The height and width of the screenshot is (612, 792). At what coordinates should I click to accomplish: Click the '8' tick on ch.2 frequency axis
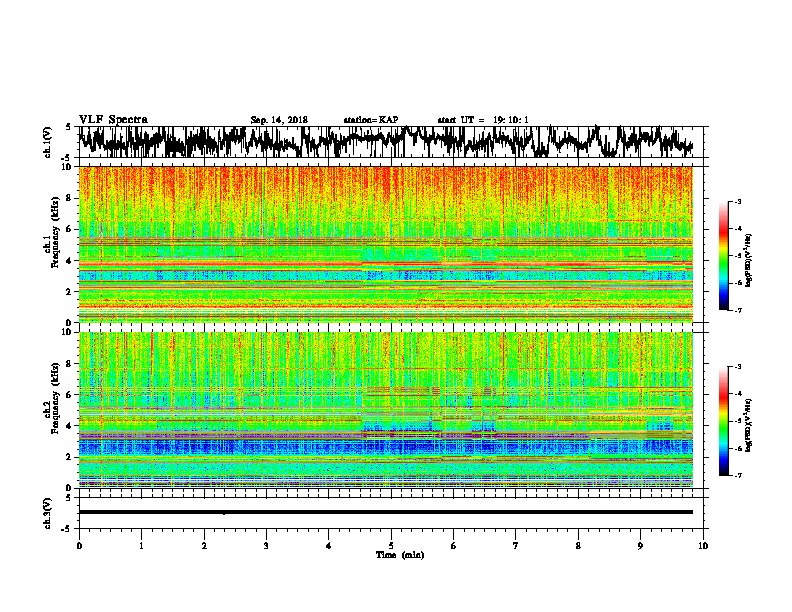coord(70,364)
